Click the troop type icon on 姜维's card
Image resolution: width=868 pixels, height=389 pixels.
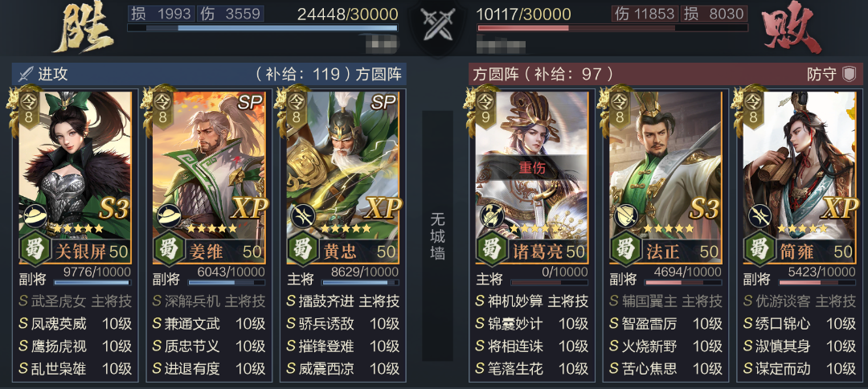(168, 215)
